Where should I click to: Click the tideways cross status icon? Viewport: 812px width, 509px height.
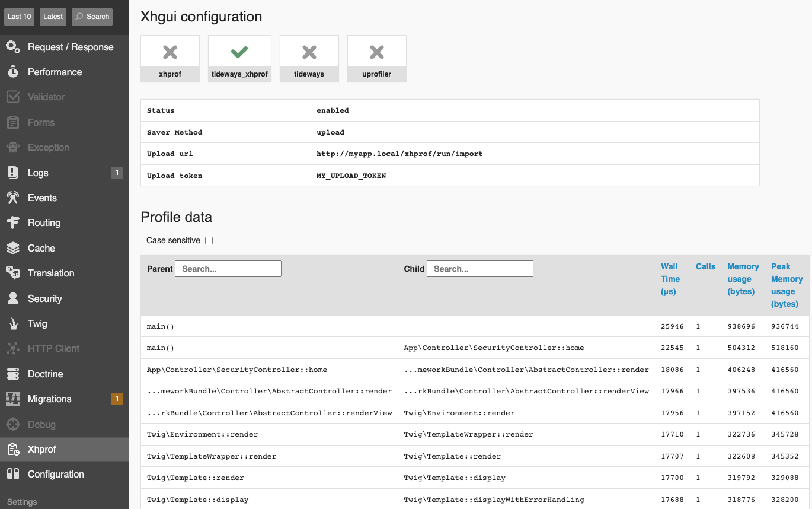tap(309, 52)
